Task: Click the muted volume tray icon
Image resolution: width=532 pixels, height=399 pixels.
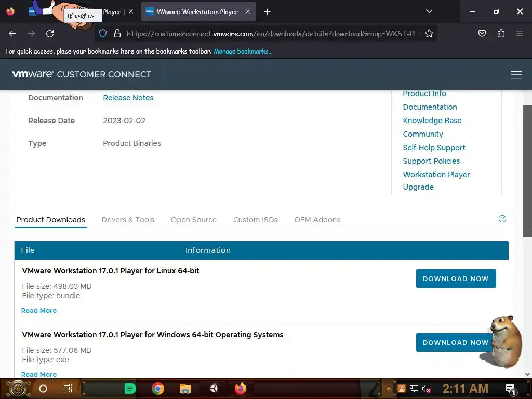Action: click(426, 389)
